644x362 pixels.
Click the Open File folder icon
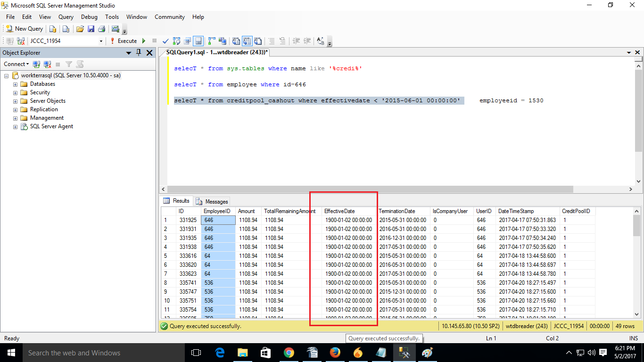(x=80, y=29)
